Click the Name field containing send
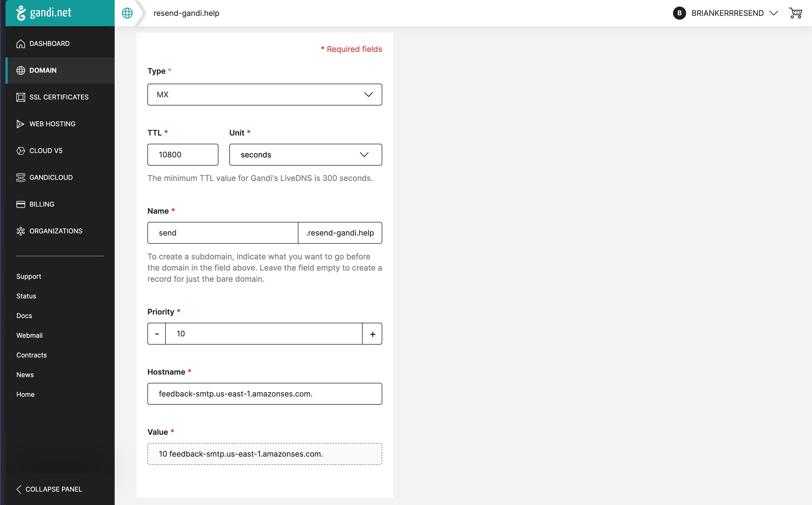The width and height of the screenshot is (812, 505). [x=223, y=233]
